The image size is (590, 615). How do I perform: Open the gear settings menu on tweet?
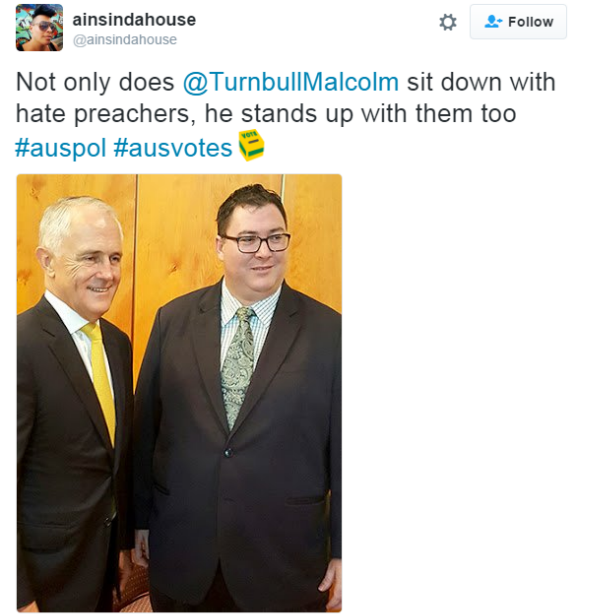448,22
